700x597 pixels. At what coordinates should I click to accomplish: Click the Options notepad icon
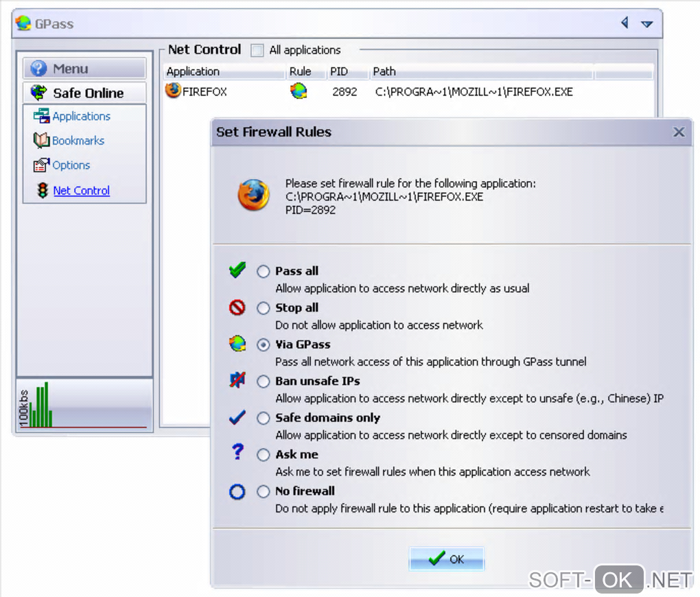coord(41,165)
